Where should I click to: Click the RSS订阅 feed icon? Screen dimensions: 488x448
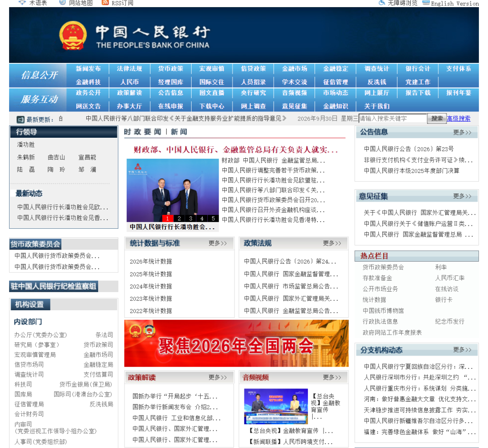tap(105, 3)
